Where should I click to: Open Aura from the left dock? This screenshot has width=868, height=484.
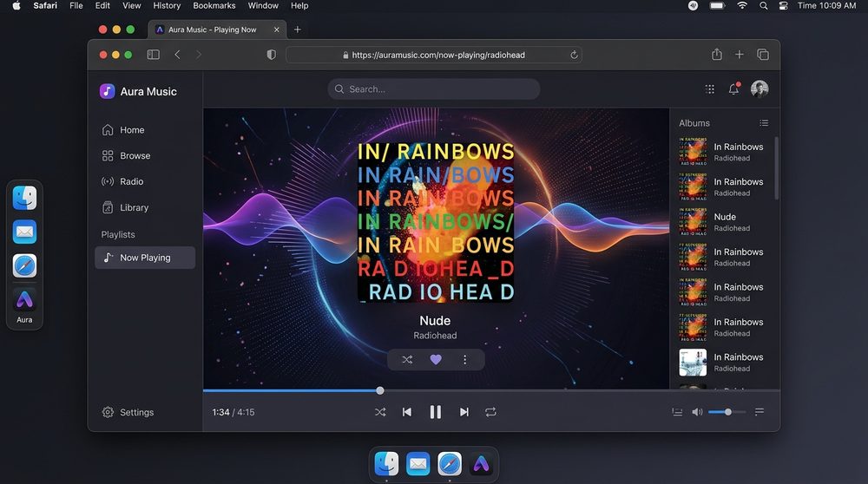(24, 300)
